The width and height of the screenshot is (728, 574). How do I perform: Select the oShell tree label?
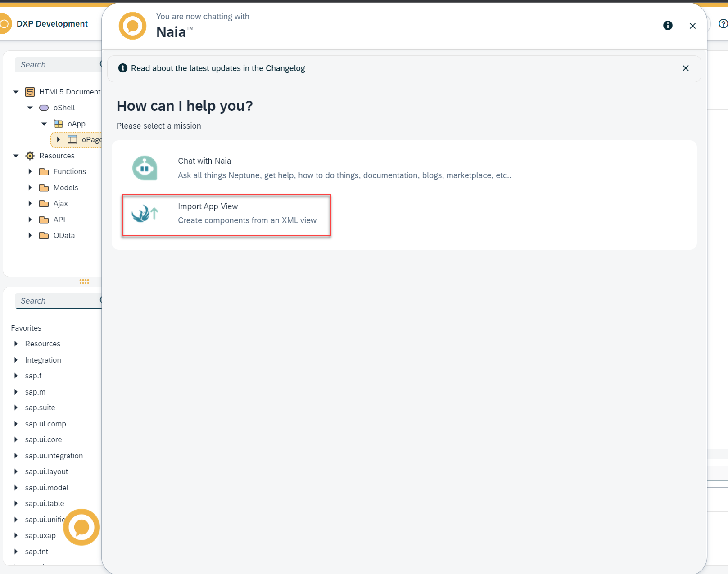[x=64, y=108]
